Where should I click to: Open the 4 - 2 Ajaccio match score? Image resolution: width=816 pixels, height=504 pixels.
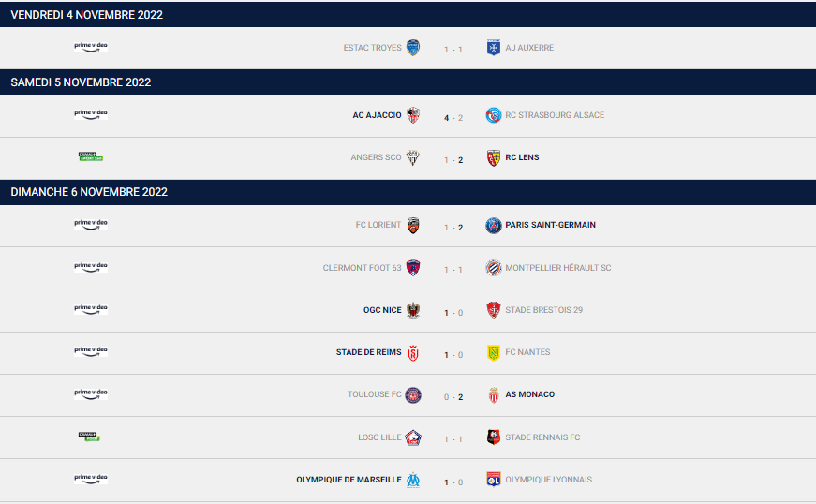(x=453, y=118)
